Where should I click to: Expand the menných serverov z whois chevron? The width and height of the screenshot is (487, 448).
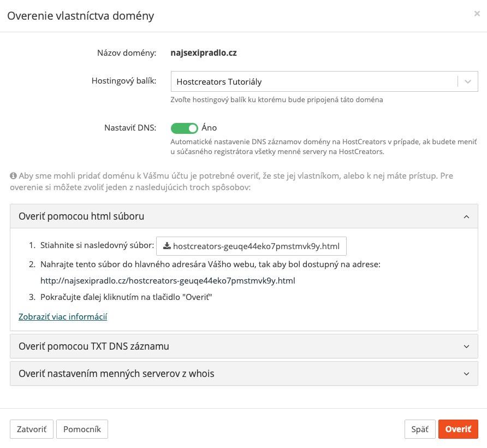pos(466,374)
